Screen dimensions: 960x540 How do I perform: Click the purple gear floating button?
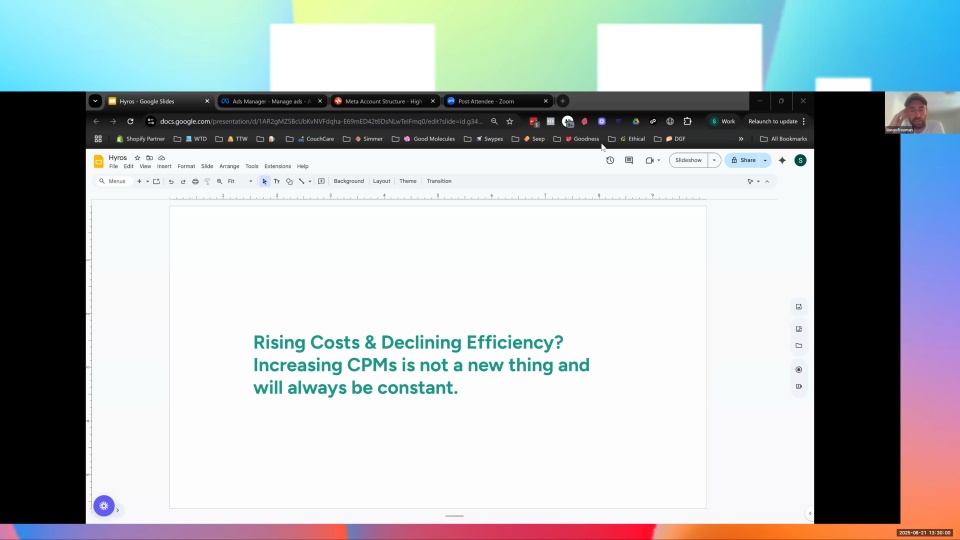click(x=104, y=506)
